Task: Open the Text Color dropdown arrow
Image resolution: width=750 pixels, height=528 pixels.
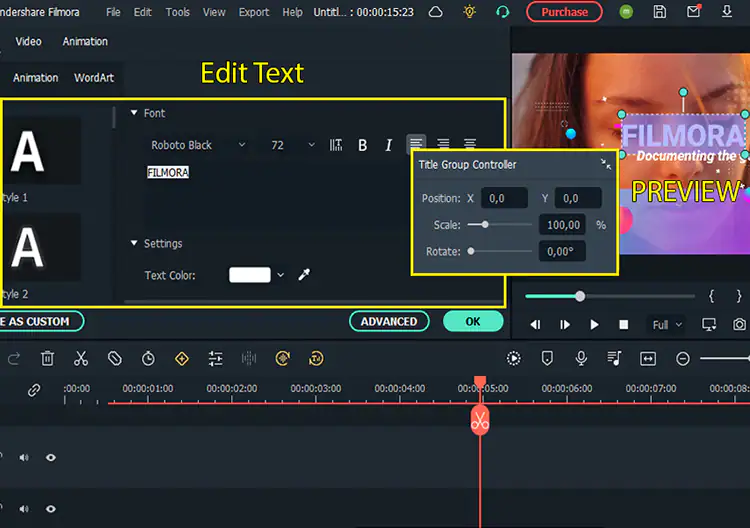Action: [281, 275]
